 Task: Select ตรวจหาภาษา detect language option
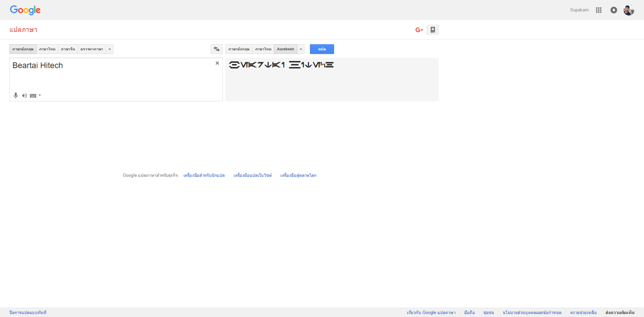point(91,49)
